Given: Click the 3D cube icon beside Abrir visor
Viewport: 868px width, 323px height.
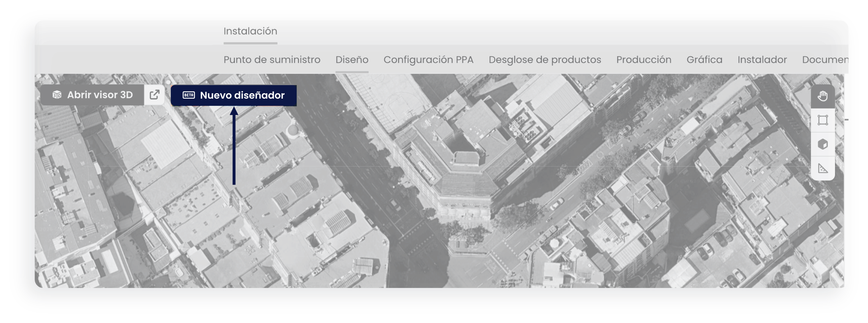Looking at the screenshot, I should [x=57, y=95].
